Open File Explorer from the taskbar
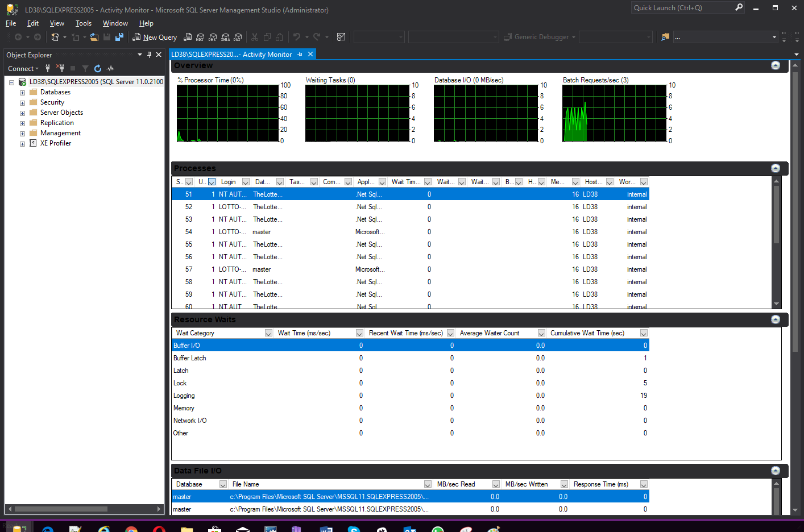This screenshot has height=532, width=804. click(x=187, y=529)
